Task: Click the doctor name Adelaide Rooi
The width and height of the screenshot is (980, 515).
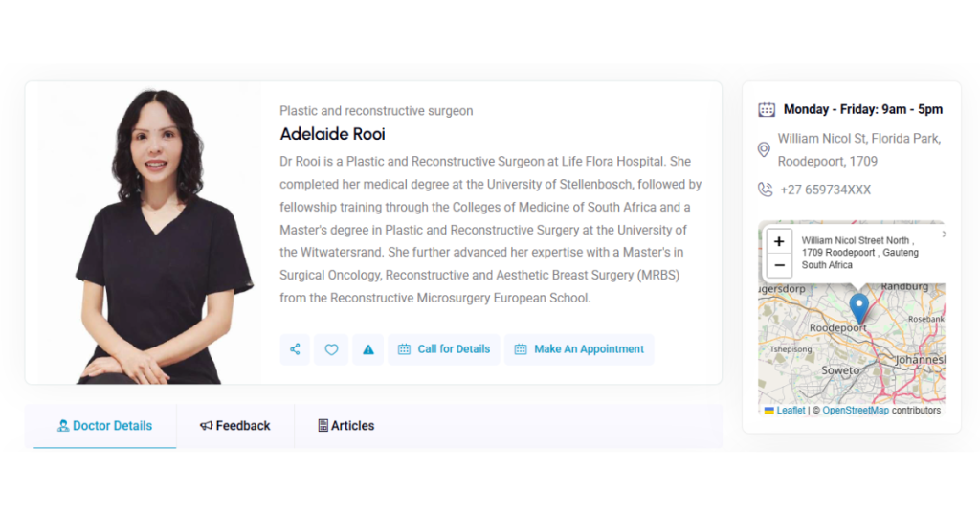Action: [x=333, y=134]
